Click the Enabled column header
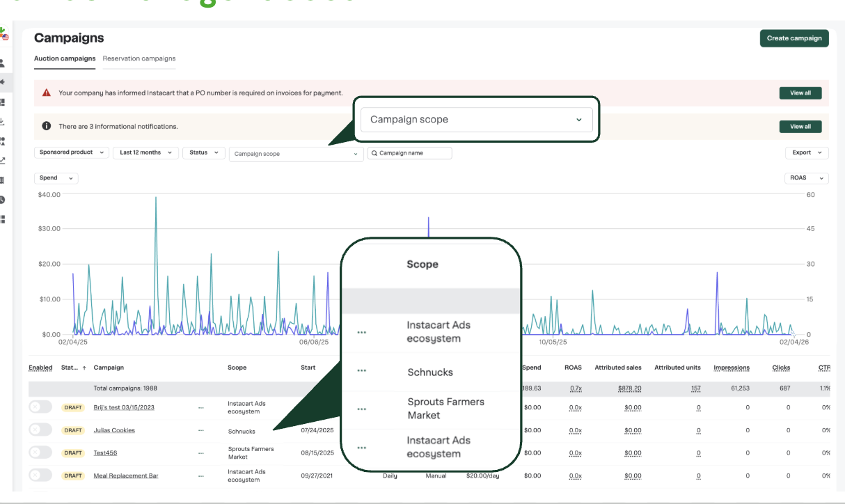845x504 pixels. coord(40,368)
